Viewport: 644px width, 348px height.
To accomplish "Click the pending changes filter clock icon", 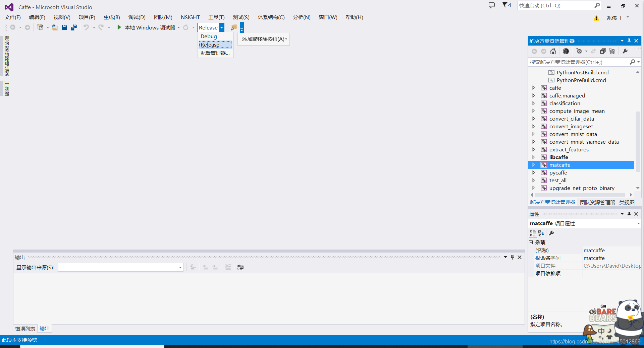I will coord(579,51).
